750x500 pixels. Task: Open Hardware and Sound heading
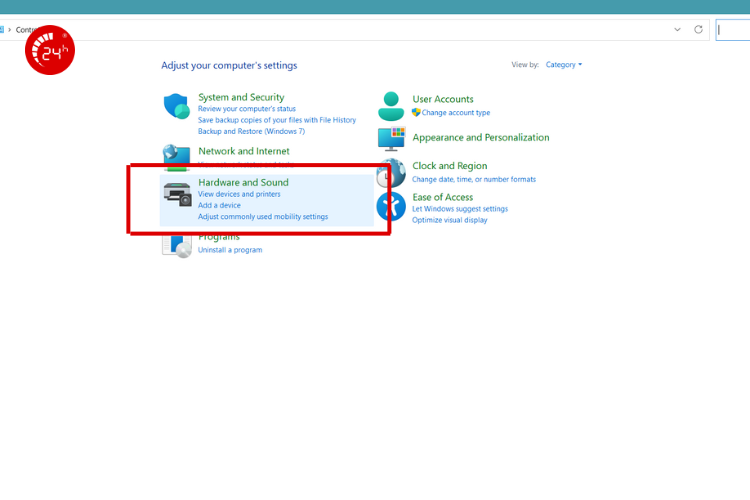(243, 182)
